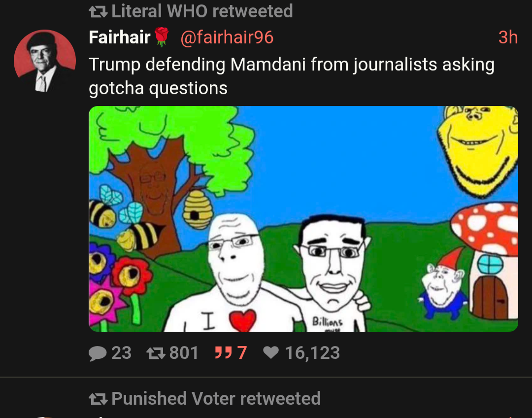Click retweet icon before 'Punished Voter retweeted'
Screen dimensions: 532x418
point(99,398)
